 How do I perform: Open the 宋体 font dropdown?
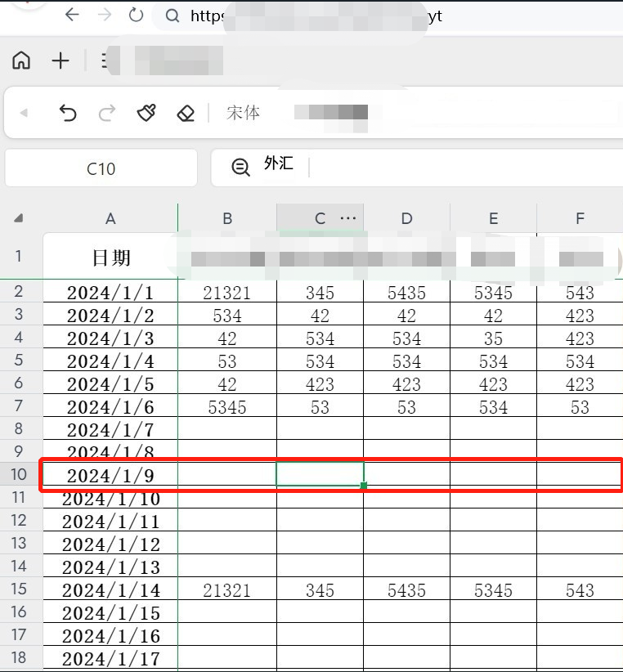(243, 113)
